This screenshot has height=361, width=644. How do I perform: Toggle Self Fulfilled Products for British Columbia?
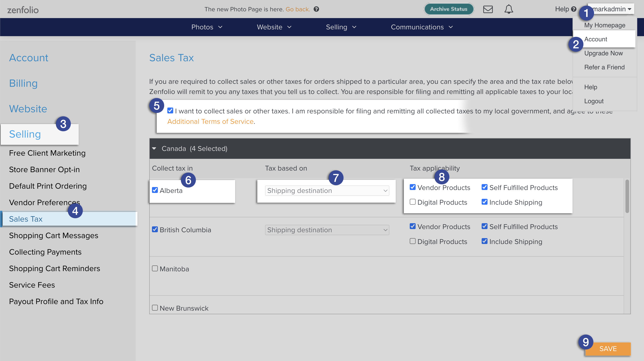pos(485,226)
